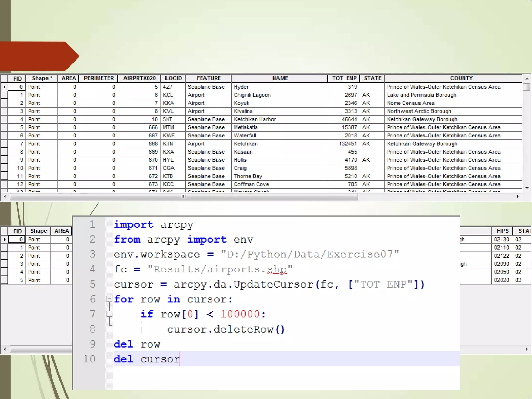Collapse the if statement fold marker
This screenshot has height=399, width=532.
(x=109, y=314)
